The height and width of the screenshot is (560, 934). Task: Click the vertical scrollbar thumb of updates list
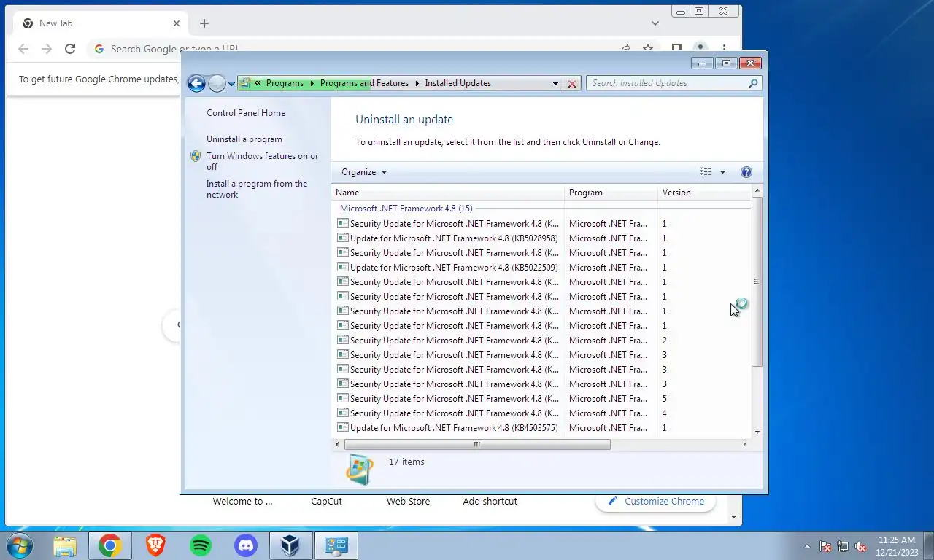click(757, 281)
